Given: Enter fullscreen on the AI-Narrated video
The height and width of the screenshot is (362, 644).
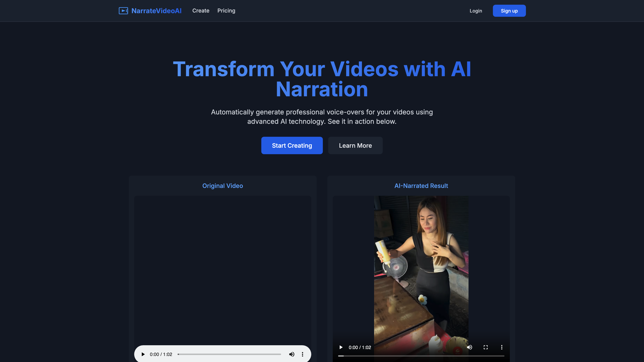Looking at the screenshot, I should tap(485, 347).
